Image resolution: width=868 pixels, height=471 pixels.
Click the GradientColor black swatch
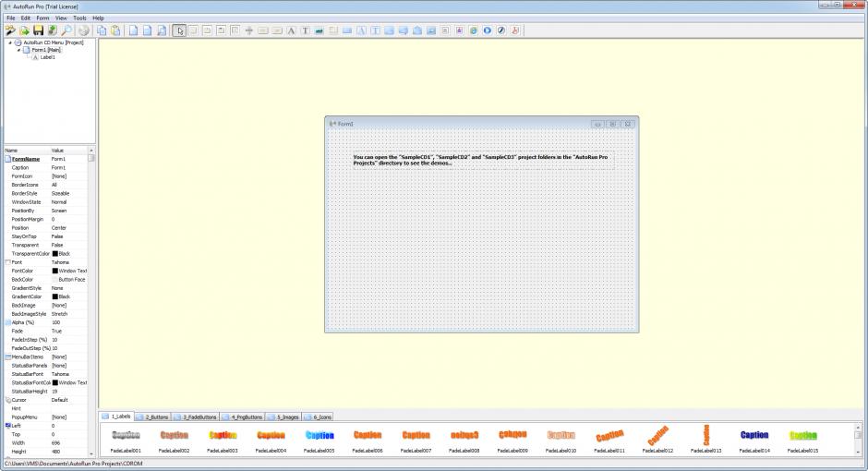point(54,296)
